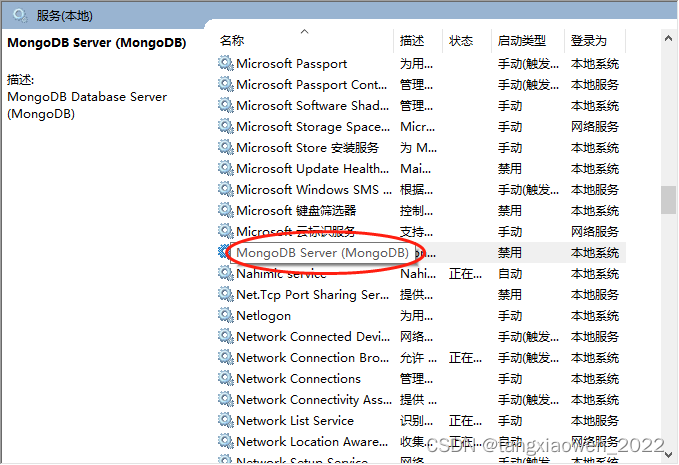The width and height of the screenshot is (679, 465).
Task: Select Microsoft Storage Space... service name
Action: (313, 126)
